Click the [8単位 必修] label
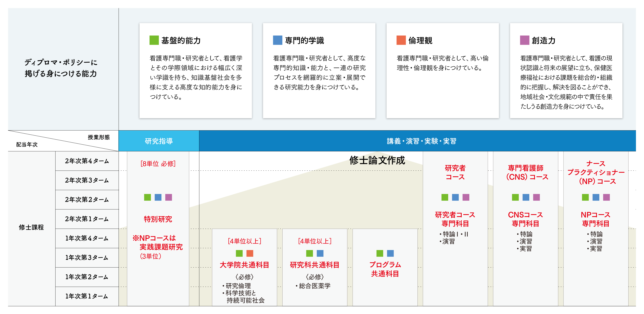Viewport: 644px width, 314px height. tap(158, 164)
